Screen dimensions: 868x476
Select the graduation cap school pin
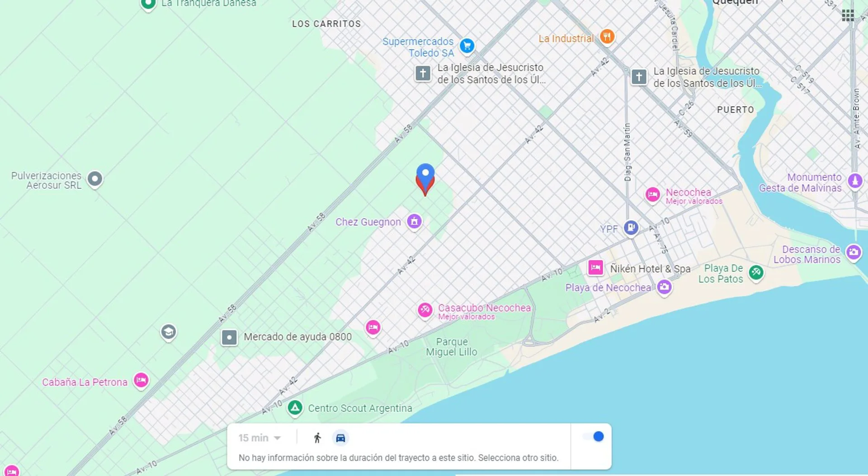[169, 332]
